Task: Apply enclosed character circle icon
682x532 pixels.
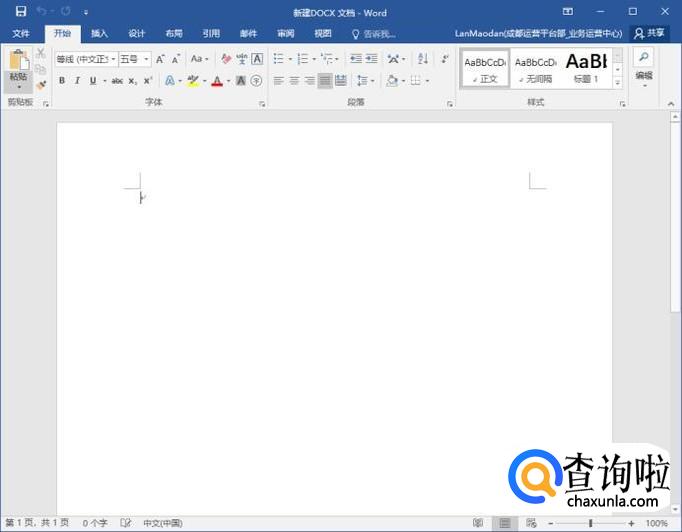Action: (257, 80)
